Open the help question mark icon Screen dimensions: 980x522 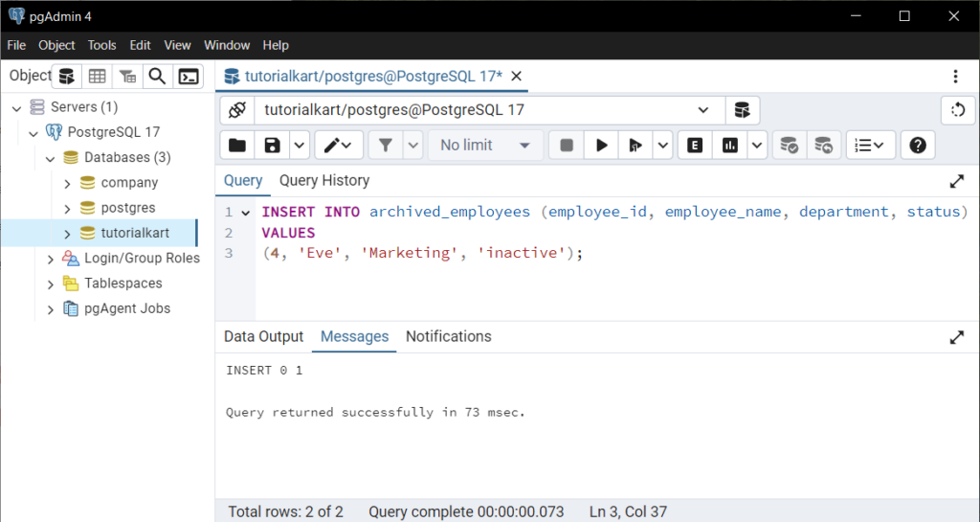click(918, 146)
